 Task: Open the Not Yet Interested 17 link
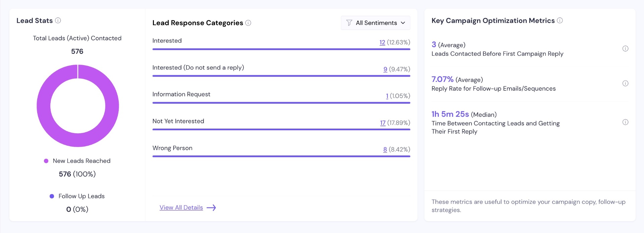click(x=383, y=123)
